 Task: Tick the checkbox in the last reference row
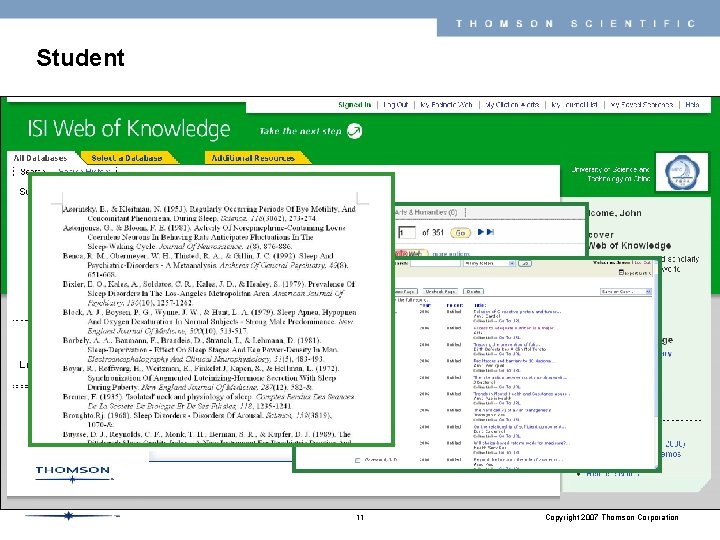pyautogui.click(x=357, y=460)
